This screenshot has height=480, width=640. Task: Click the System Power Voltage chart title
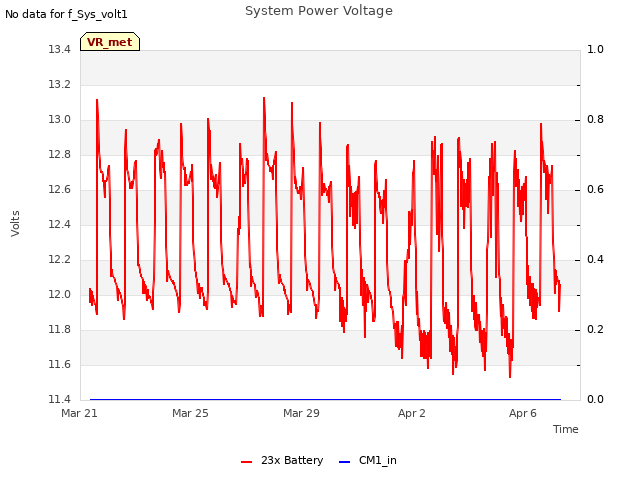319,11
